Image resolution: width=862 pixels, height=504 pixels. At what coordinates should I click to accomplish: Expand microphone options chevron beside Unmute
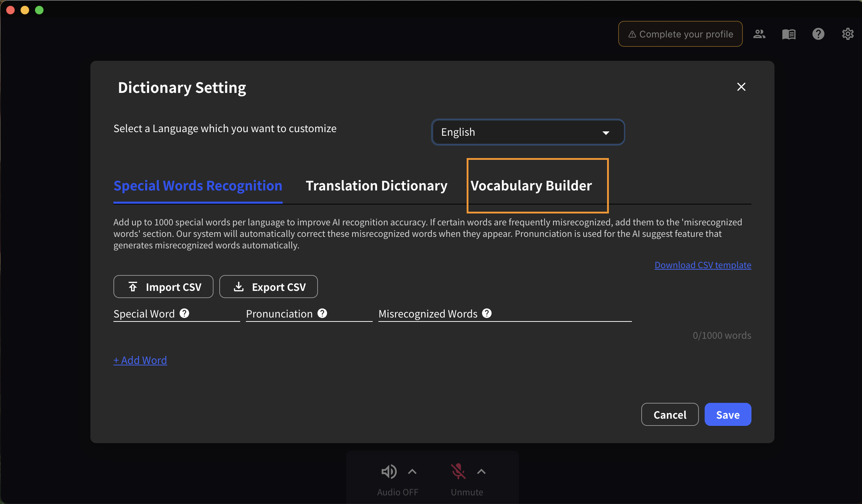click(x=481, y=472)
